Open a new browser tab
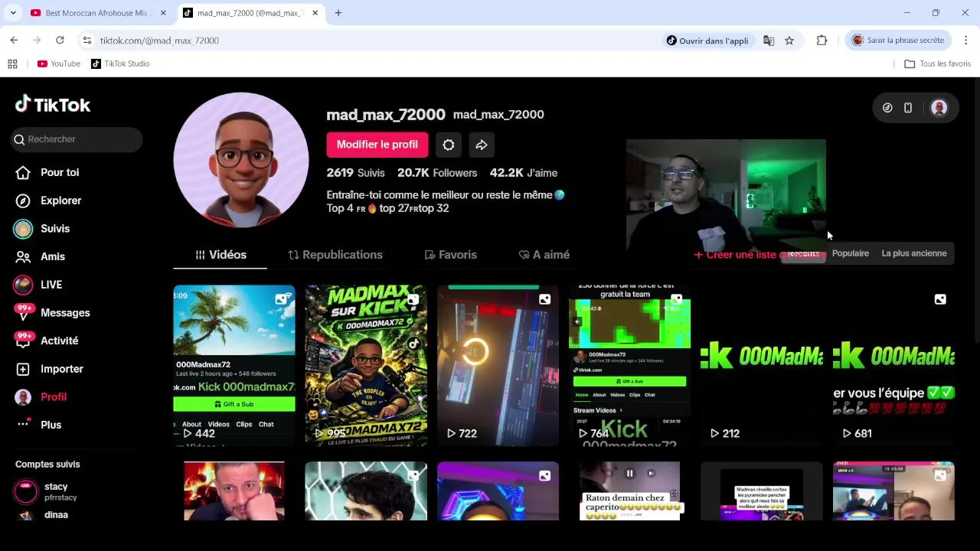Screen dimensions: 980x551 coord(338,13)
